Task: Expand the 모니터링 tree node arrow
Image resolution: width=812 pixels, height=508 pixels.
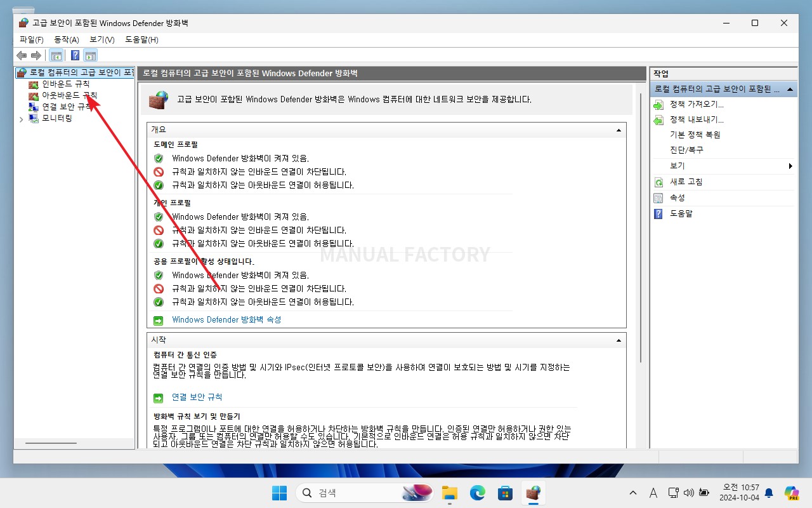Action: pyautogui.click(x=21, y=119)
